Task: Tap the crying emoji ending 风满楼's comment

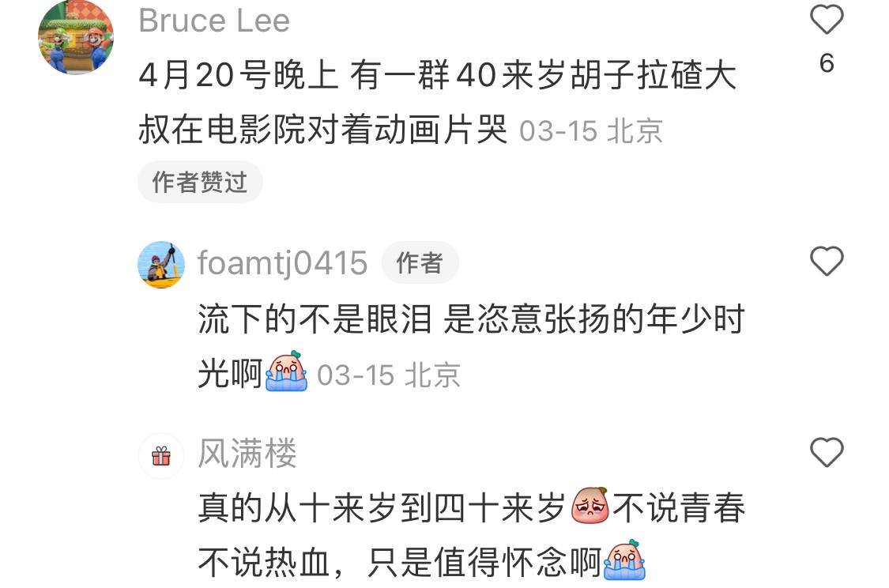Action: point(625,560)
